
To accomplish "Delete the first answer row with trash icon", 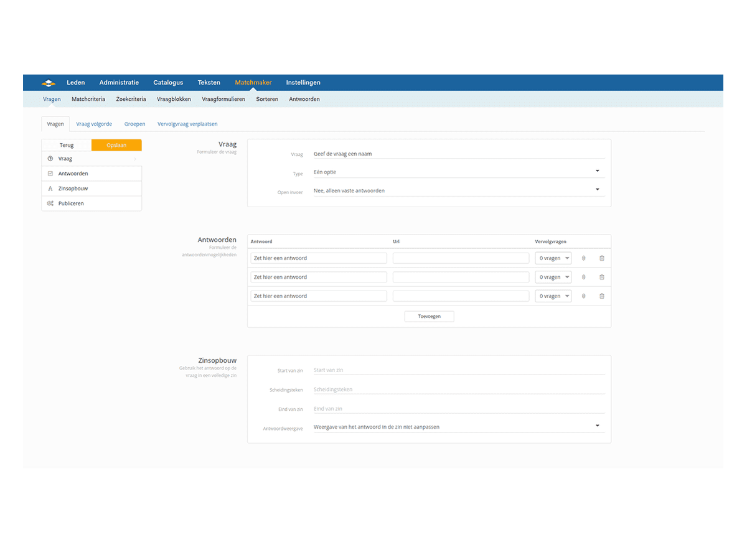I will coord(601,258).
